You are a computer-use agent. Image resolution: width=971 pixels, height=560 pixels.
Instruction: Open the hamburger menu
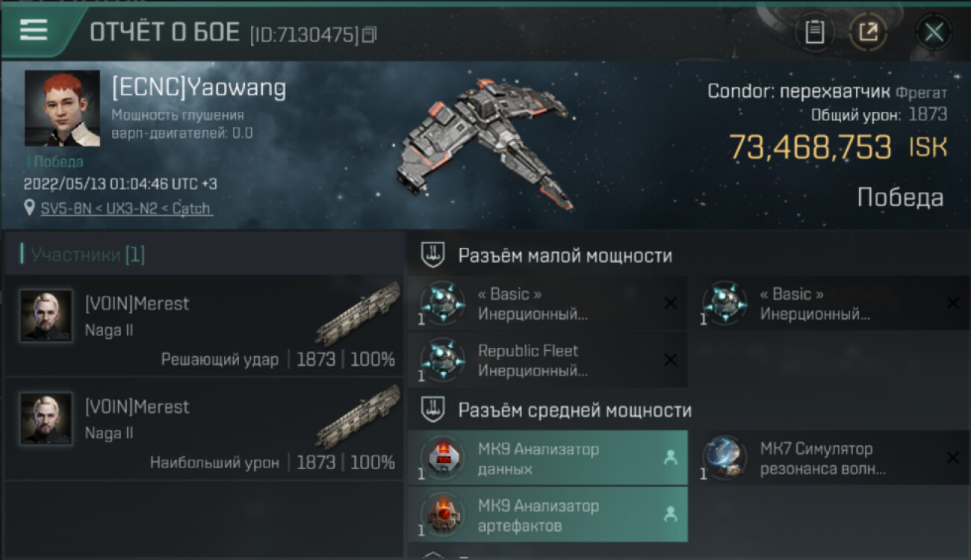(x=34, y=30)
